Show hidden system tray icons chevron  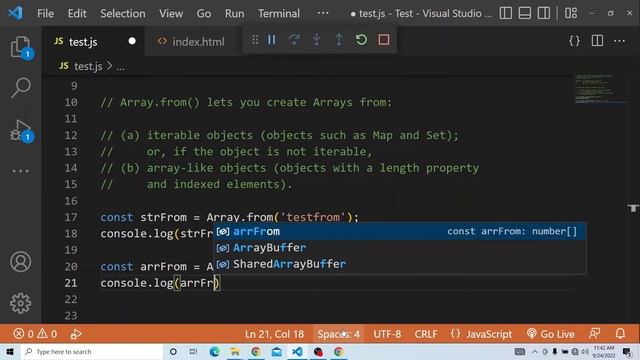[535, 351]
